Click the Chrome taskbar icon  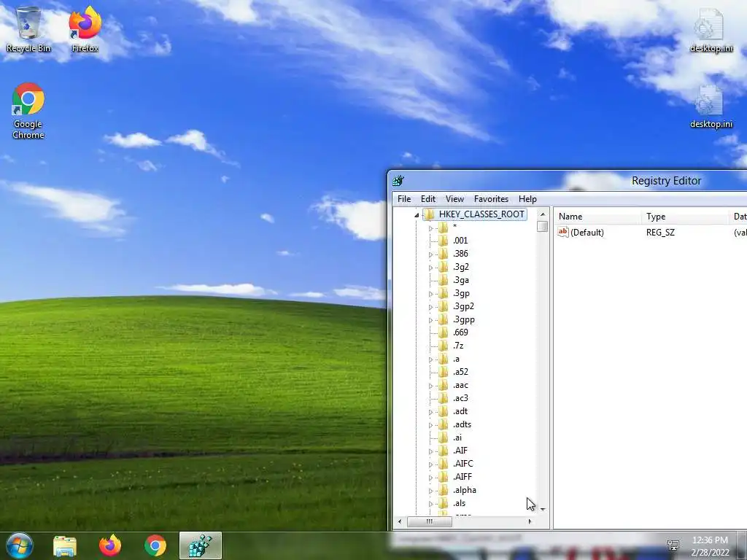point(155,545)
